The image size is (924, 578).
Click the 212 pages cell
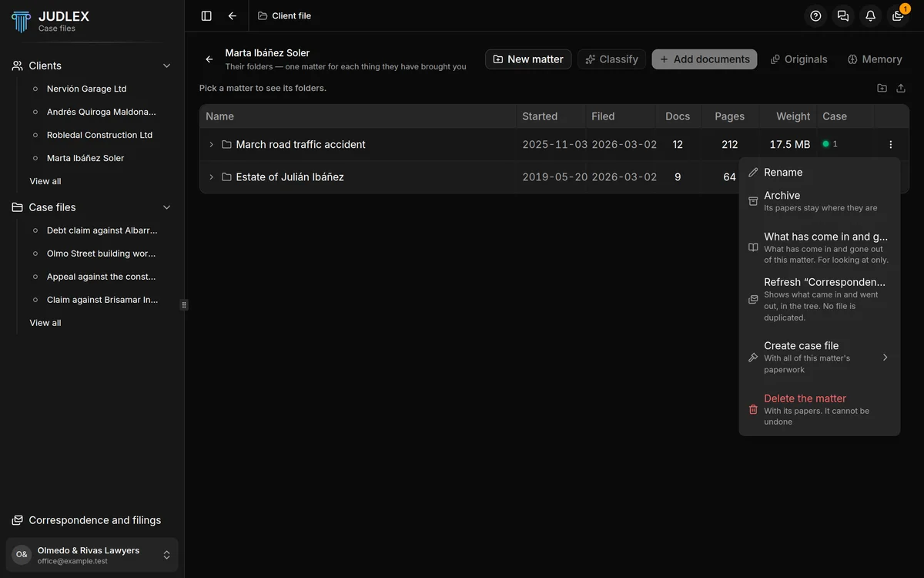[730, 144]
